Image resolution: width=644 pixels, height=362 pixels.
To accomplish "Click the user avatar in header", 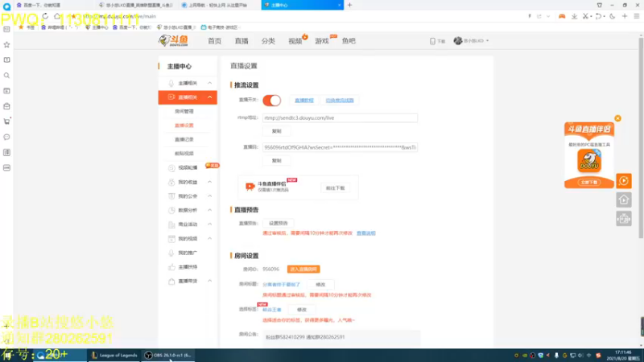I will (x=458, y=41).
